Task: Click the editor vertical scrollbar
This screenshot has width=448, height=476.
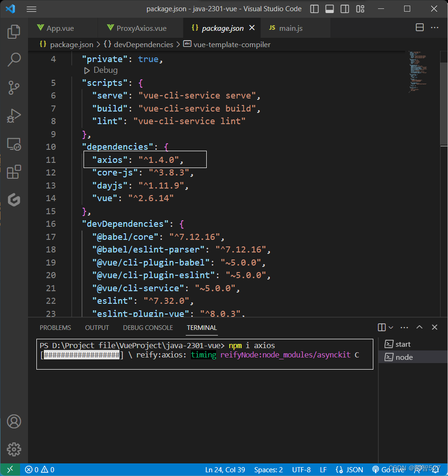Action: [444, 104]
